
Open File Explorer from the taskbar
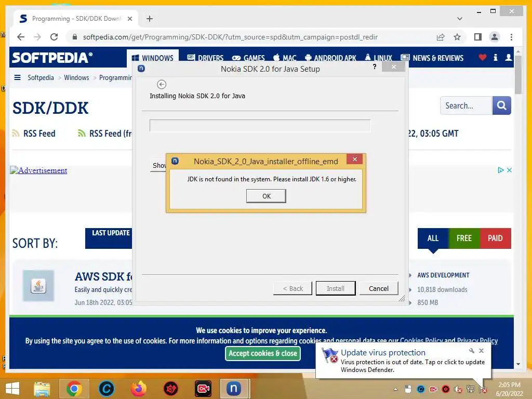[42, 389]
